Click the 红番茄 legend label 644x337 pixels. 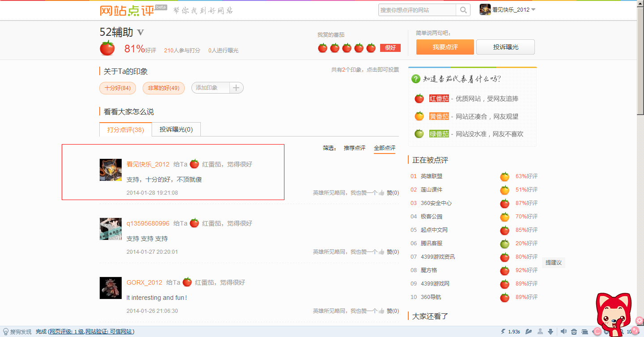439,98
